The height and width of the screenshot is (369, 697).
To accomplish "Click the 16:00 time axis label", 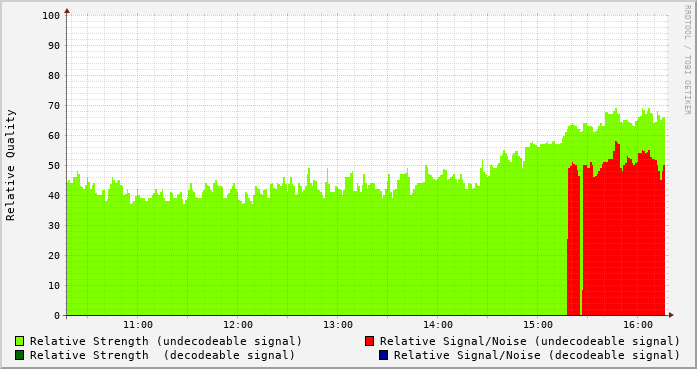I will coord(638,325).
